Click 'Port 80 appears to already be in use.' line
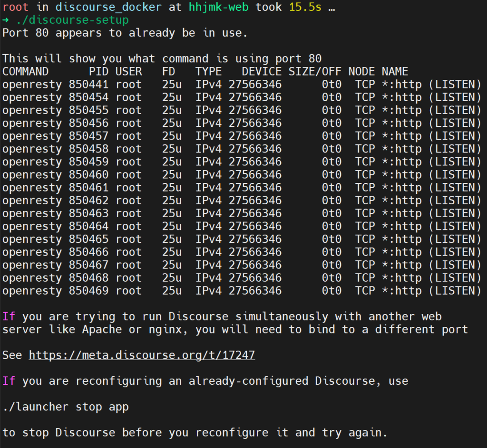 (x=125, y=33)
